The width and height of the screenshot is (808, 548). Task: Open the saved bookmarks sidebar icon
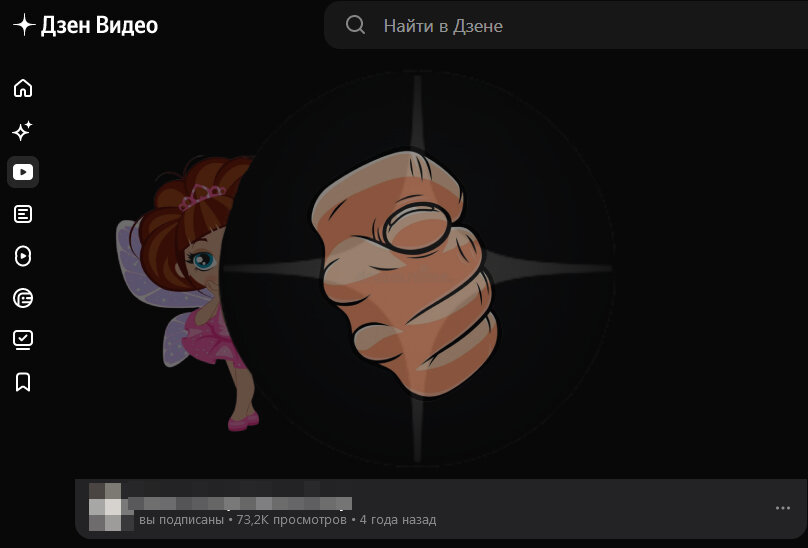tap(23, 382)
